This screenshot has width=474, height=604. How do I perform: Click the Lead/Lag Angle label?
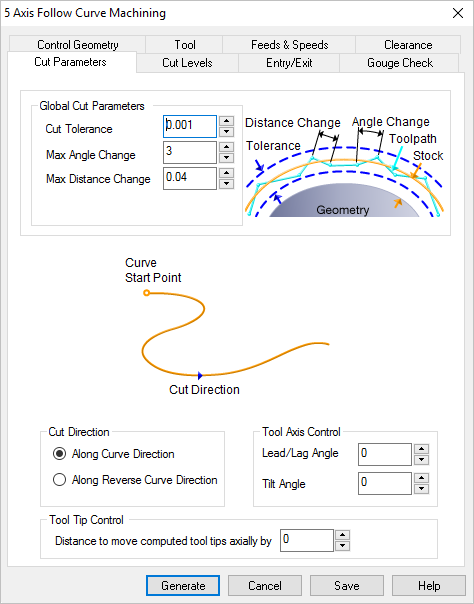(300, 453)
